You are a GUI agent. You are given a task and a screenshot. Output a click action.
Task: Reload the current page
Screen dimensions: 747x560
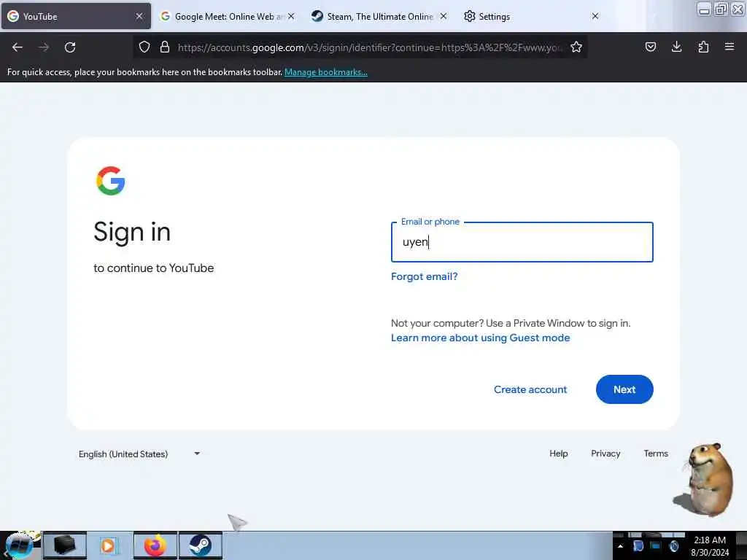(70, 47)
